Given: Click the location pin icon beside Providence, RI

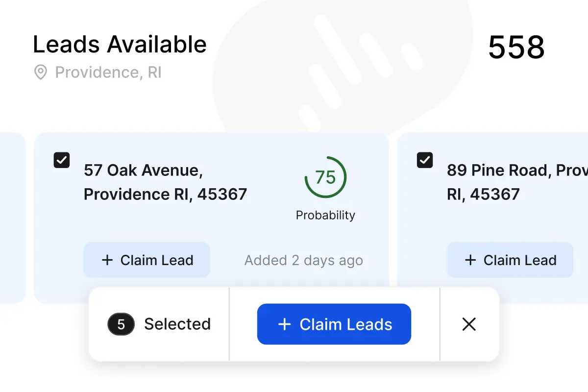Looking at the screenshot, I should point(41,72).
